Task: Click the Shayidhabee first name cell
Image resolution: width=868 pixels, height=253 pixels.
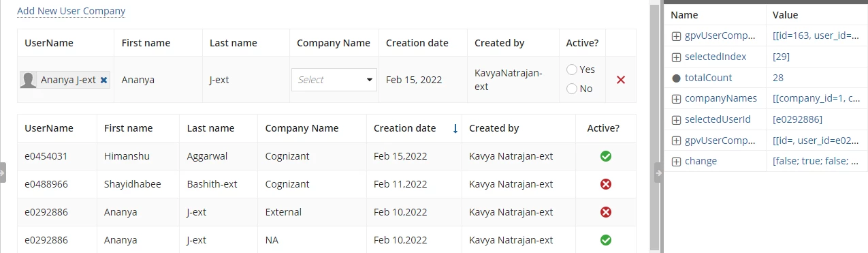Action: point(133,184)
